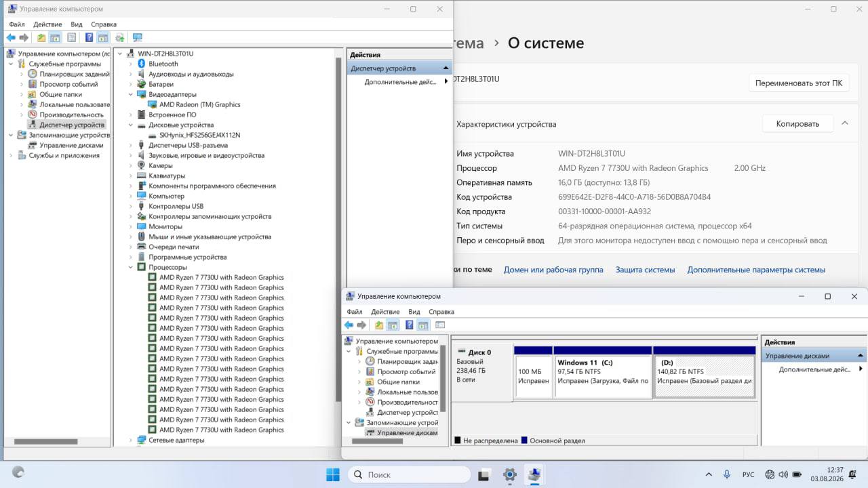Image resolution: width=868 pixels, height=488 pixels.
Task: Collapse the Дисковые устройства node
Action: pos(132,125)
